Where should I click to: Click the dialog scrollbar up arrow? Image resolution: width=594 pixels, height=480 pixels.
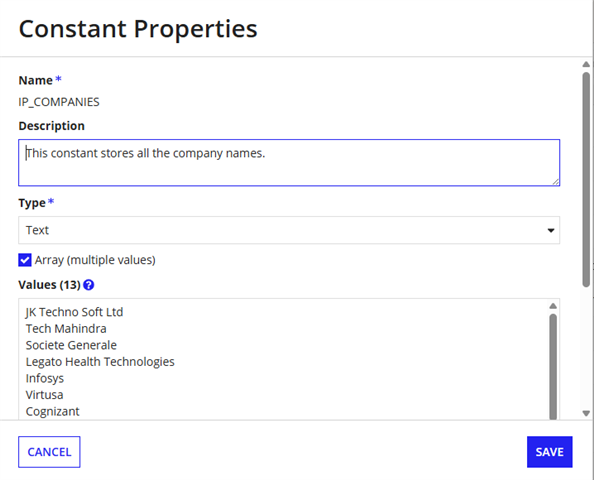(586, 64)
